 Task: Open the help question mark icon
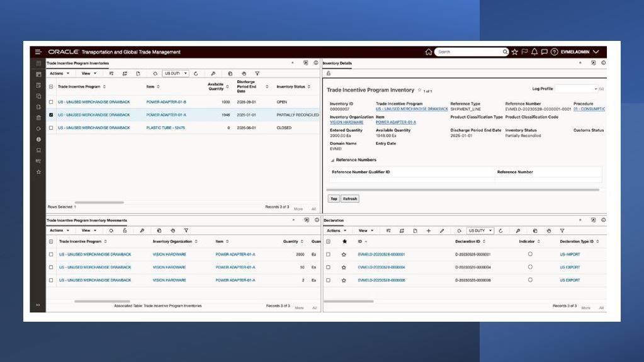(x=554, y=52)
